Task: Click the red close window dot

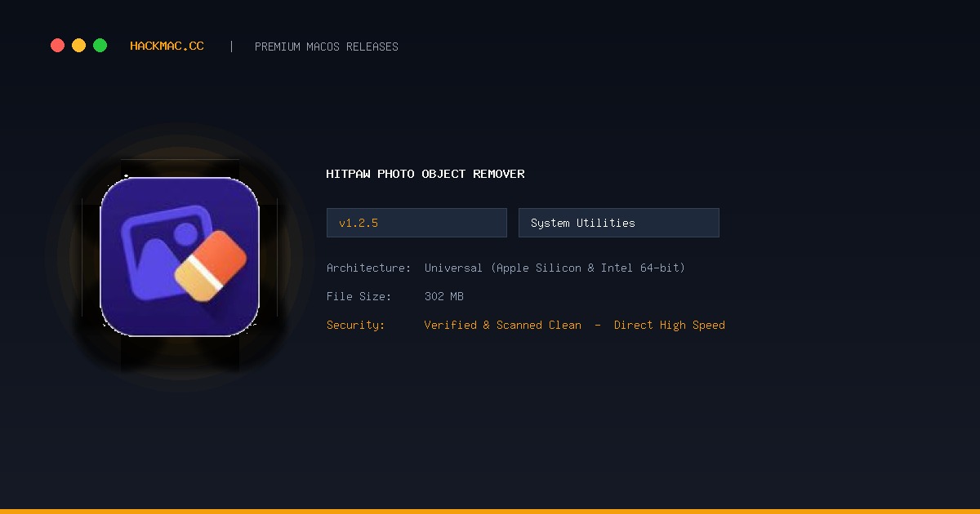Action: [57, 46]
